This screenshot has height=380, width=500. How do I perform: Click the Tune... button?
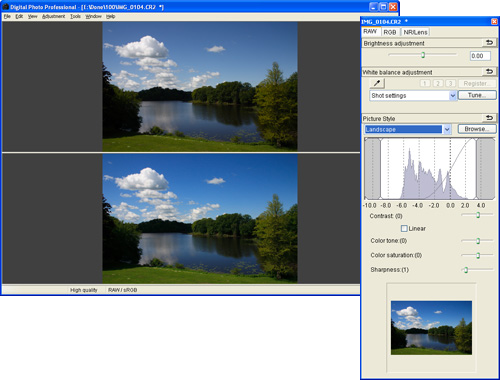tap(477, 95)
